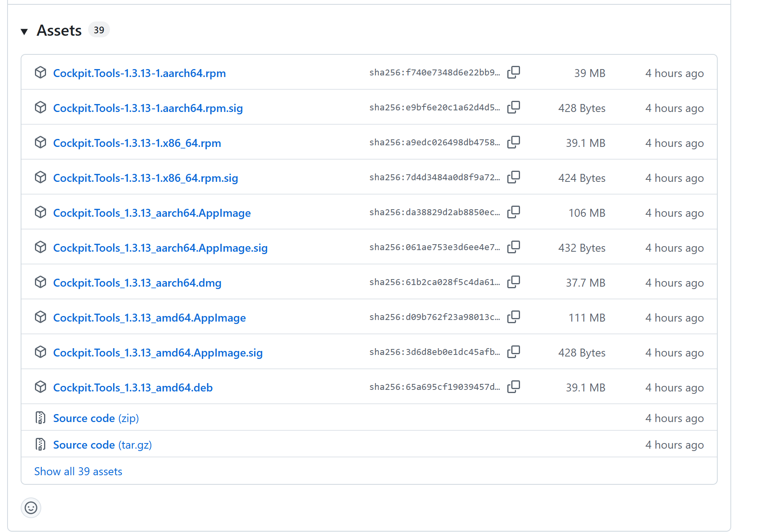Download Cockpit.Tools-1.3.13-1.x86_64.rpm
Image resolution: width=782 pixels, height=532 pixels.
[x=137, y=143]
